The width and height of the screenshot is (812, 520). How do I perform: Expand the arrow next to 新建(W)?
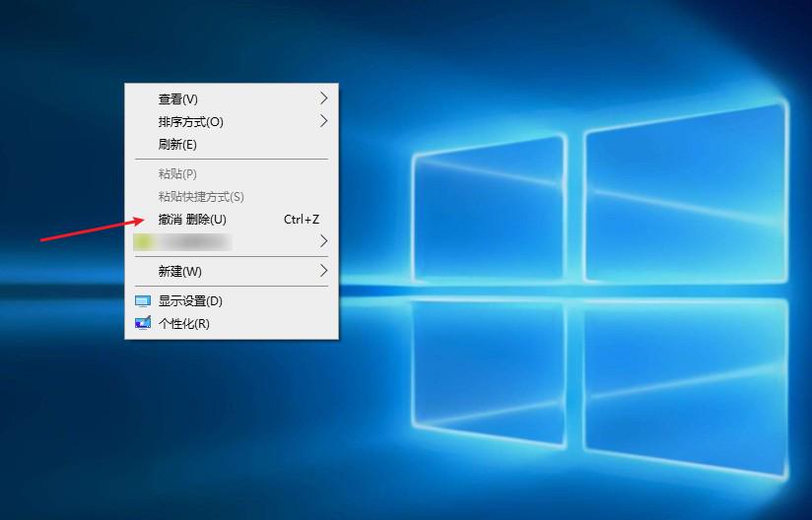tap(323, 270)
